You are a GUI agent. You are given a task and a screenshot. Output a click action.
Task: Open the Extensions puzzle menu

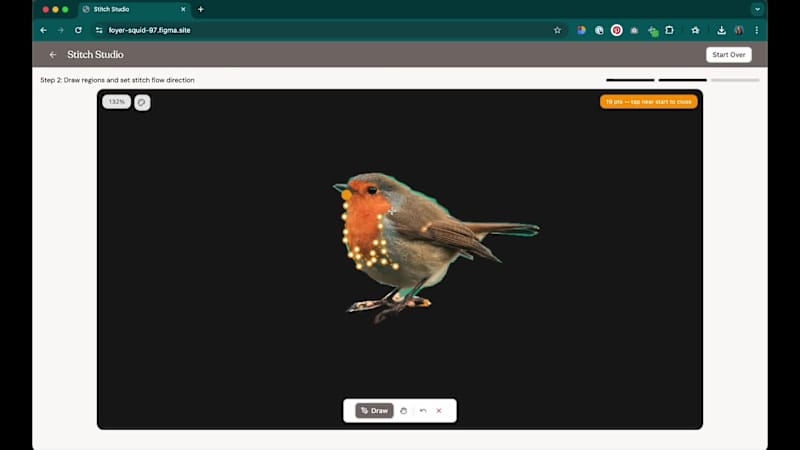669,30
